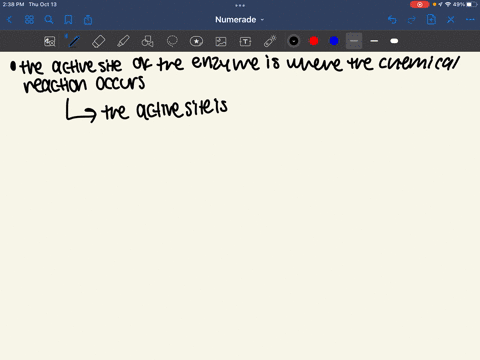This screenshot has width=480, height=360.
Task: Redo the last undone stroke
Action: [412, 20]
